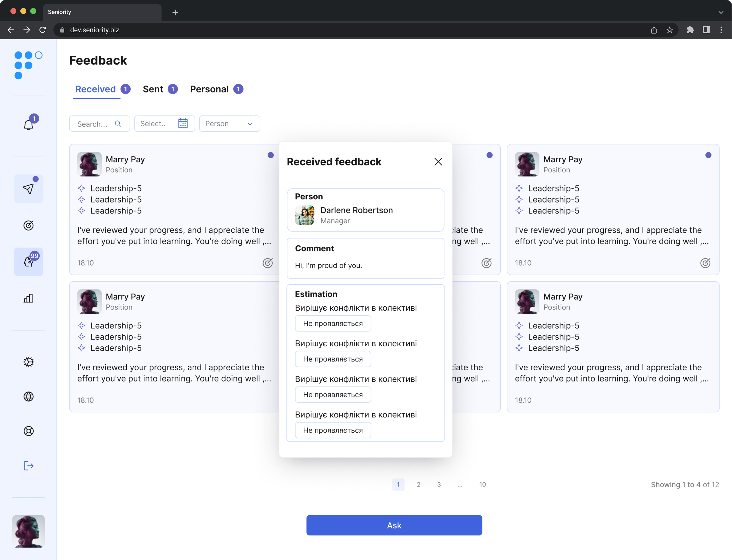Go to pagination page 2
Image resolution: width=732 pixels, height=560 pixels.
coord(418,484)
